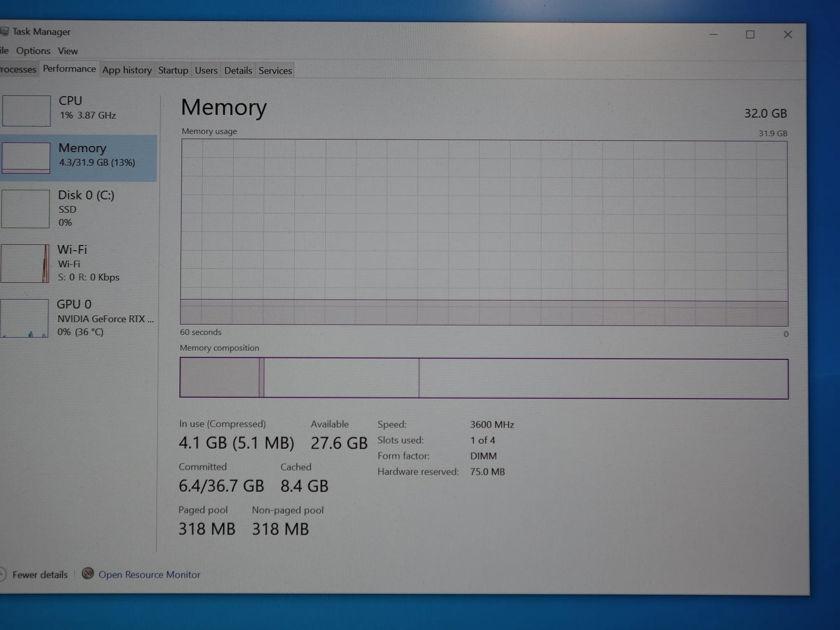The image size is (840, 630).
Task: Minimize the Task Manager window
Action: pos(714,34)
